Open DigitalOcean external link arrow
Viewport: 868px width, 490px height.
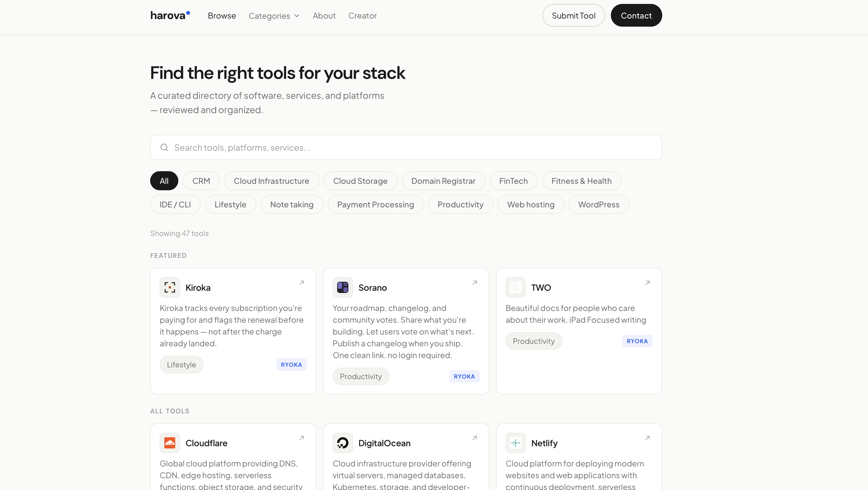tap(475, 438)
